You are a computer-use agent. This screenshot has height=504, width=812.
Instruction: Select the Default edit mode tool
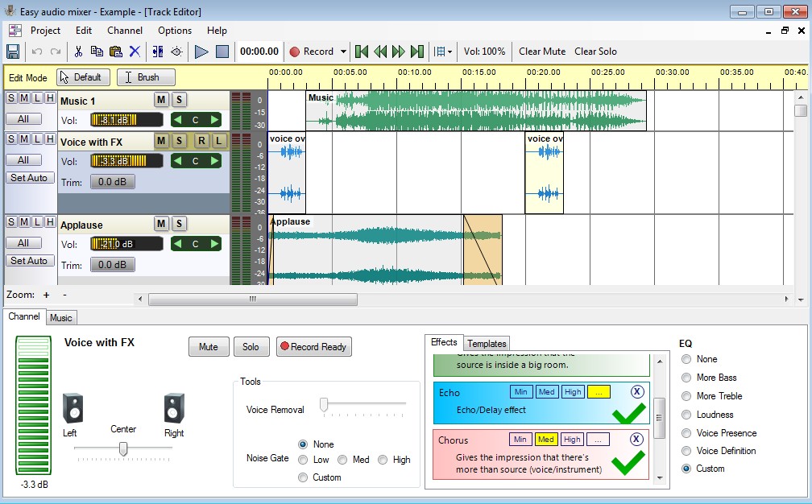[x=83, y=77]
